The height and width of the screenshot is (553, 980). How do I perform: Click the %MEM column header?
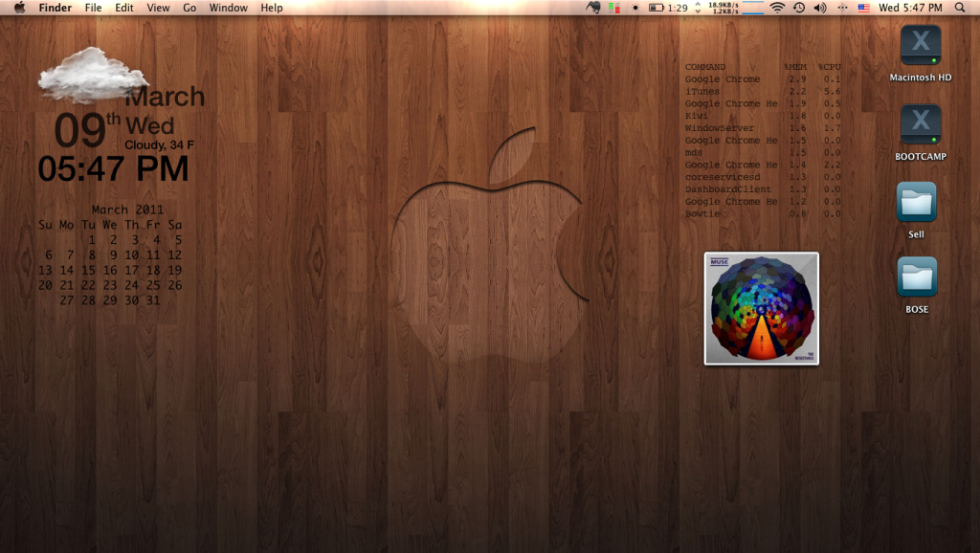pos(795,67)
